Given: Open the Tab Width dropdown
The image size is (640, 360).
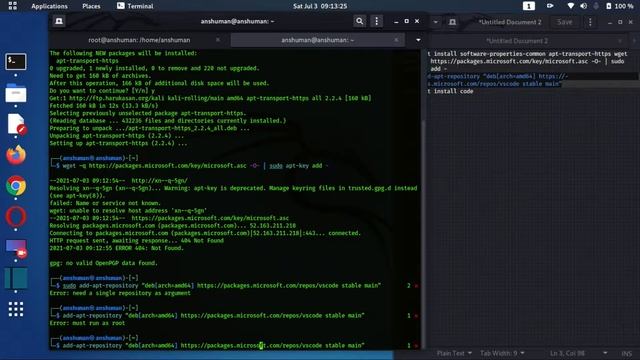Looking at the screenshot, I should (502, 353).
